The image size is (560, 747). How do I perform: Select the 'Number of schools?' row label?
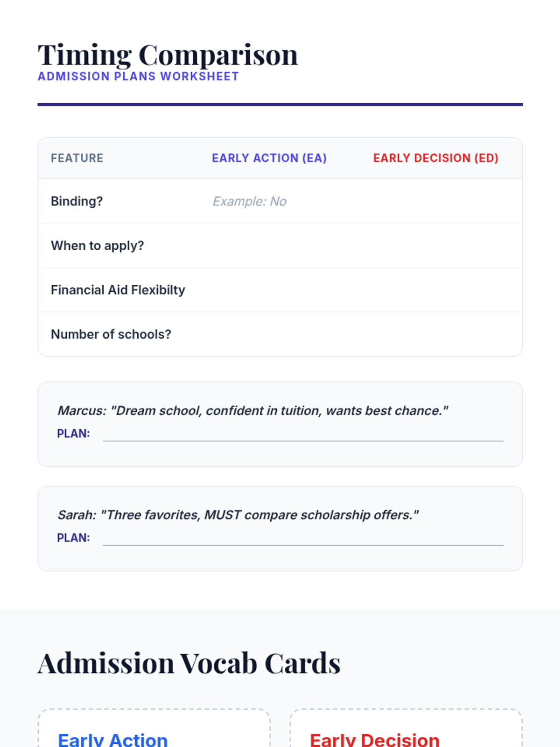click(x=111, y=334)
